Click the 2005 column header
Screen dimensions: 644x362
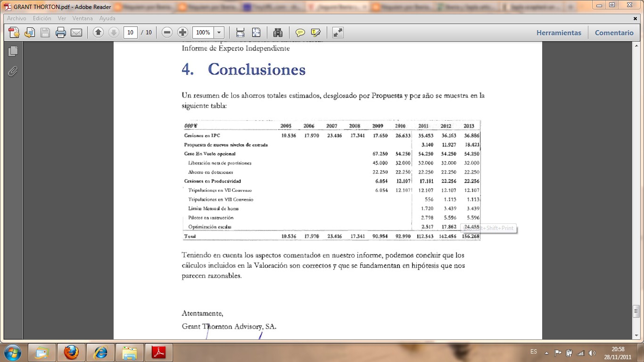click(x=286, y=126)
